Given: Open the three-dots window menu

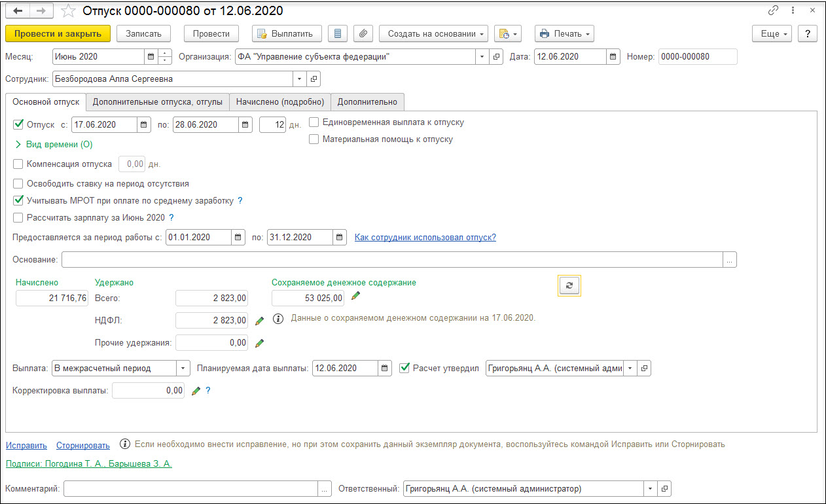Looking at the screenshot, I should coord(793,10).
